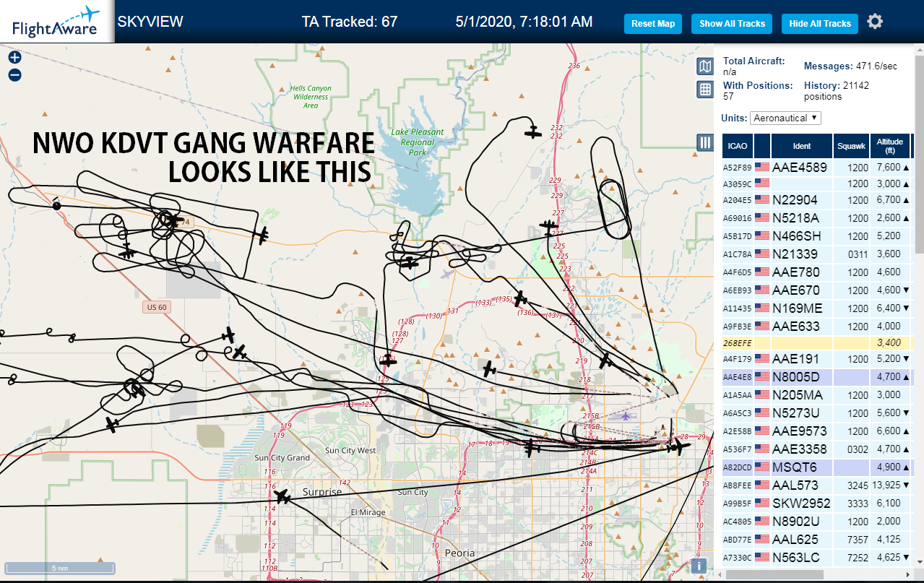Screen dimensions: 924x583
Task: Click the map distance scale bar
Action: (59, 568)
